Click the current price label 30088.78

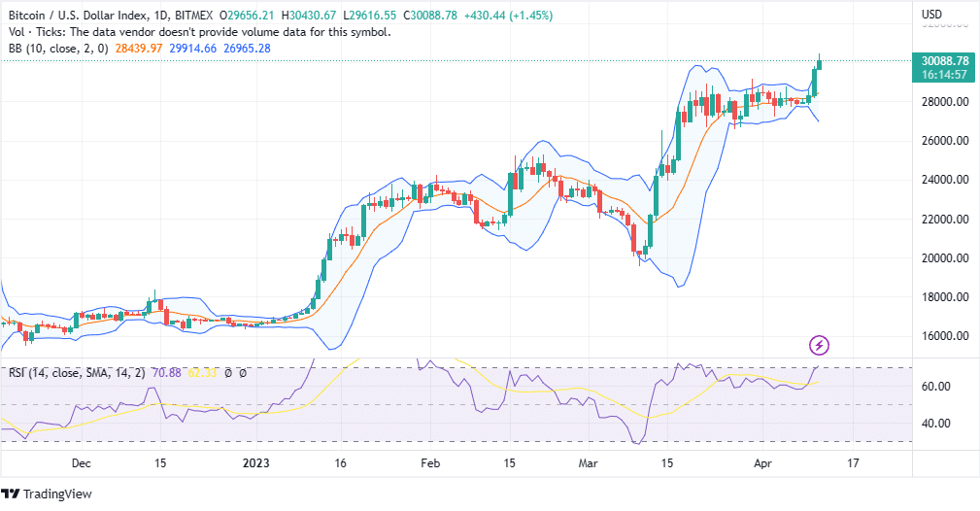tap(945, 60)
